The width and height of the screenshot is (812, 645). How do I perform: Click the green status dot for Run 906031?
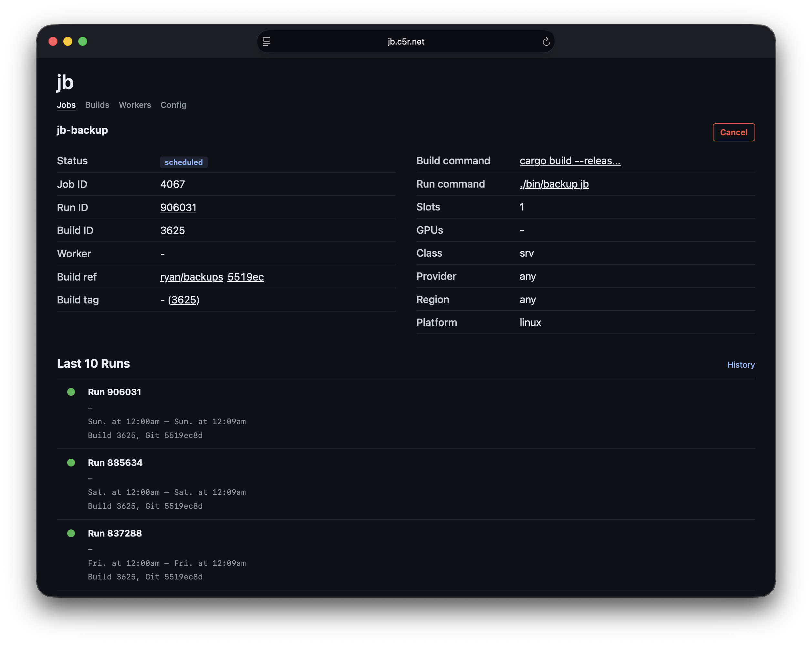tap(71, 392)
